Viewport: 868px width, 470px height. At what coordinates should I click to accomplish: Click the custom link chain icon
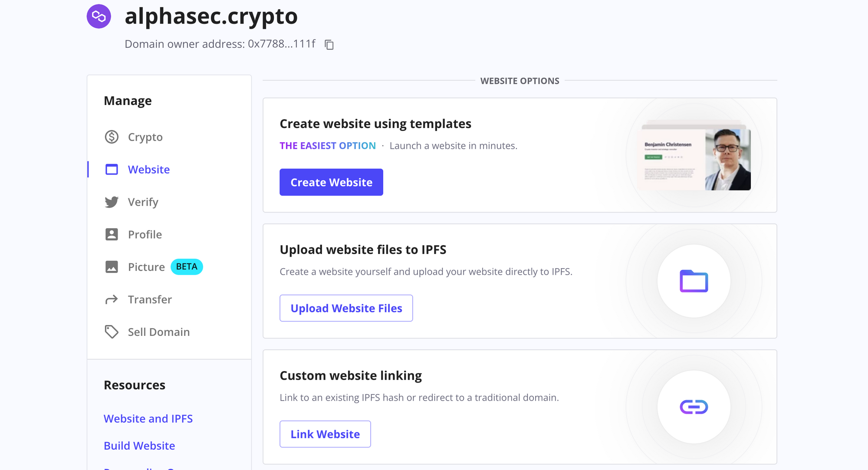(693, 406)
